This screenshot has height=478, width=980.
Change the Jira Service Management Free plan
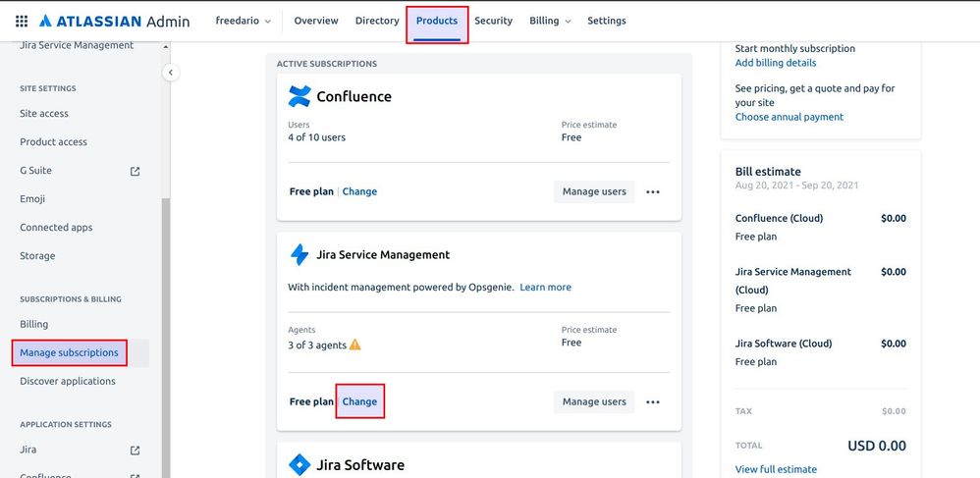pyautogui.click(x=359, y=401)
